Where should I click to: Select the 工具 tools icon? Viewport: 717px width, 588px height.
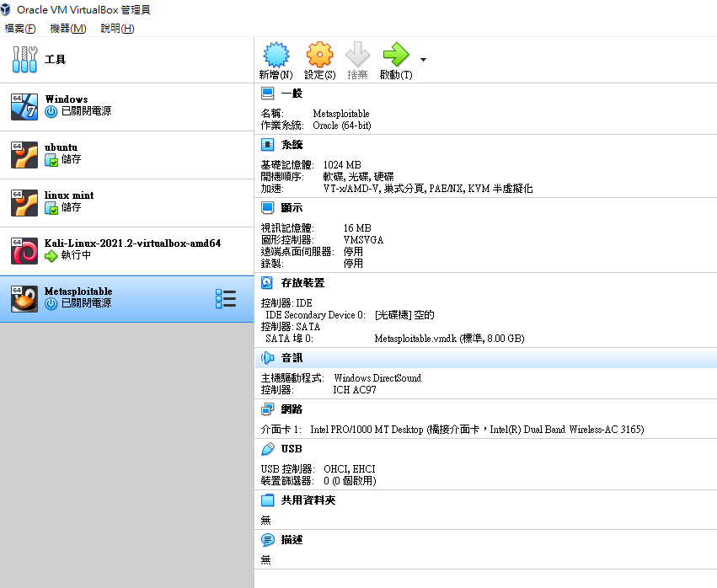pos(24,60)
